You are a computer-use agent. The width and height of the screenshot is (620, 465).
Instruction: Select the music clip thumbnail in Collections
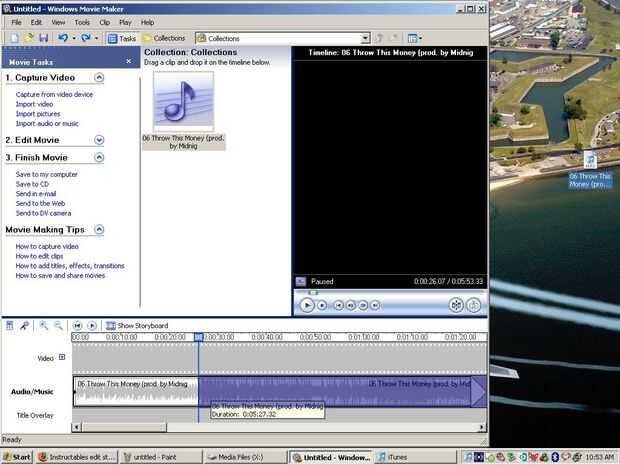click(x=183, y=102)
